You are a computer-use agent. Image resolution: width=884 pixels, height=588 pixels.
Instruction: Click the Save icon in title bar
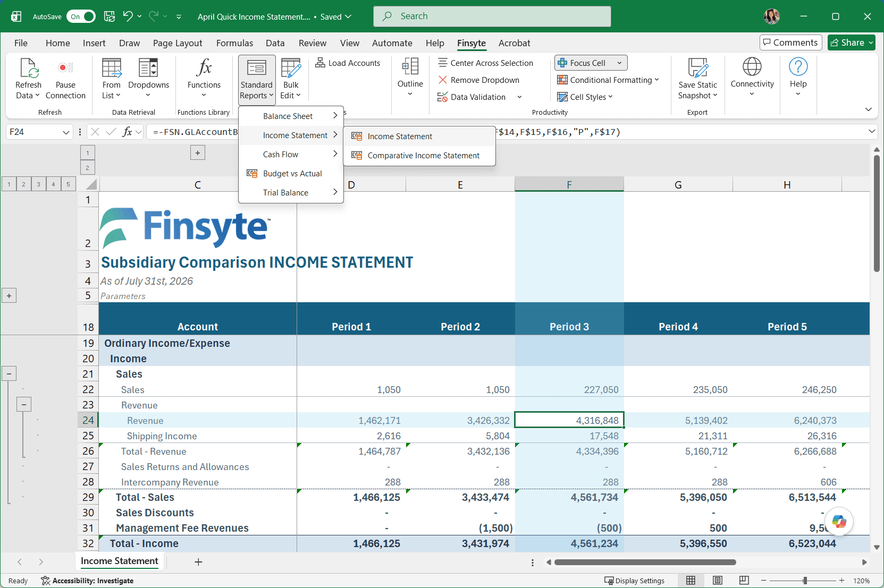[x=110, y=16]
